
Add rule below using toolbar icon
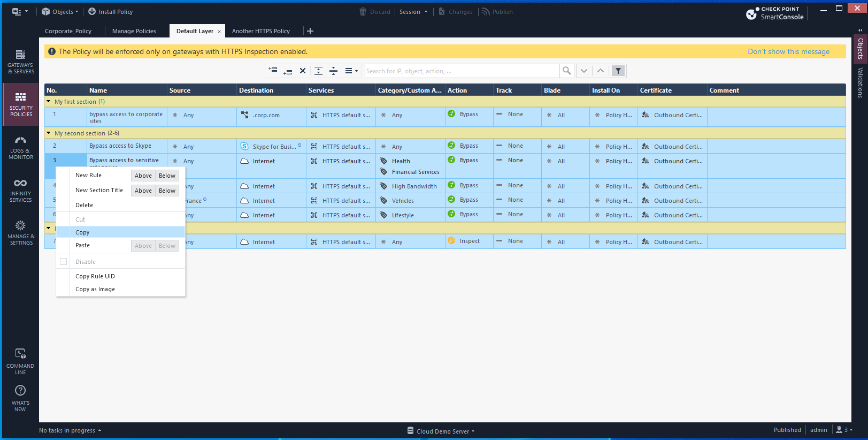click(288, 71)
